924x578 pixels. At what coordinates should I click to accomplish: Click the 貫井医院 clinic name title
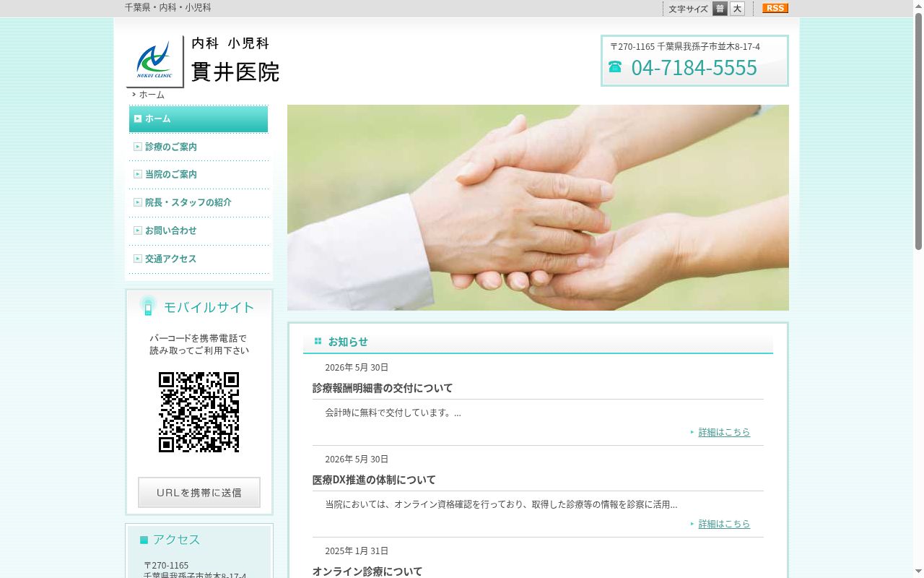(235, 72)
